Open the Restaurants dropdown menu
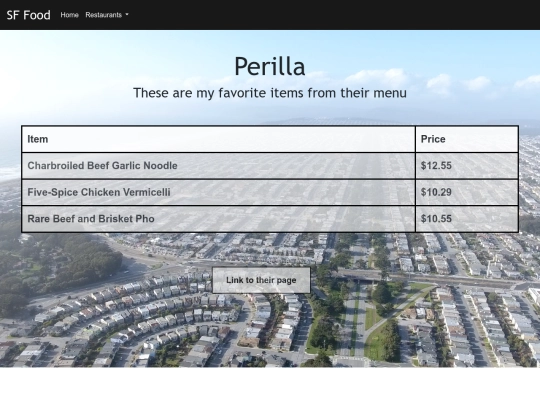The height and width of the screenshot is (405, 540). [x=107, y=15]
